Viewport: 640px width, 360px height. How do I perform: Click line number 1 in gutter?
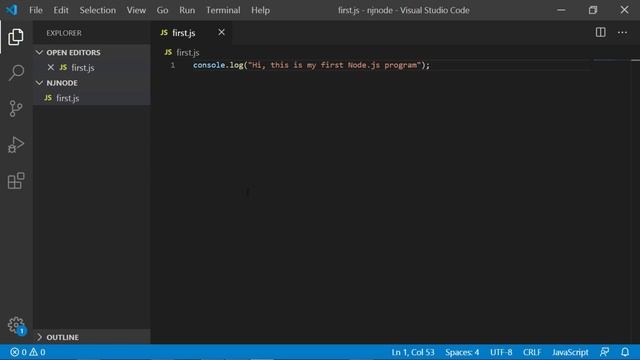(173, 65)
